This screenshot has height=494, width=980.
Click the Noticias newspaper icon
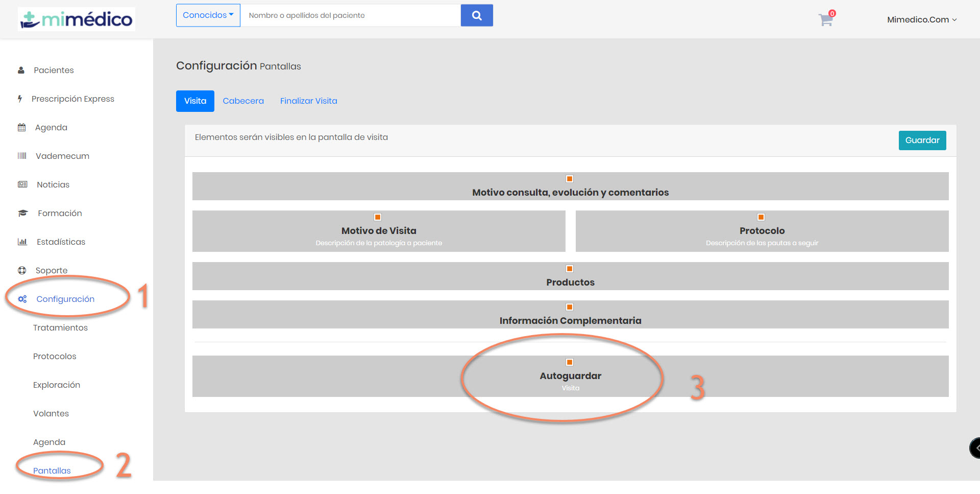click(x=22, y=184)
